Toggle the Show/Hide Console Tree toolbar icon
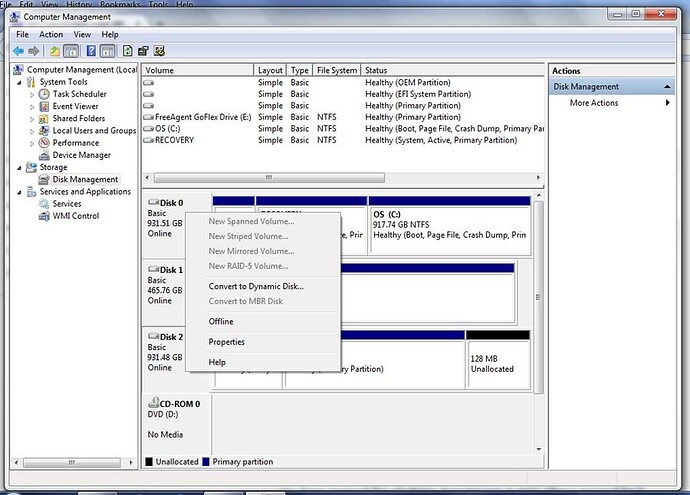 (x=71, y=51)
